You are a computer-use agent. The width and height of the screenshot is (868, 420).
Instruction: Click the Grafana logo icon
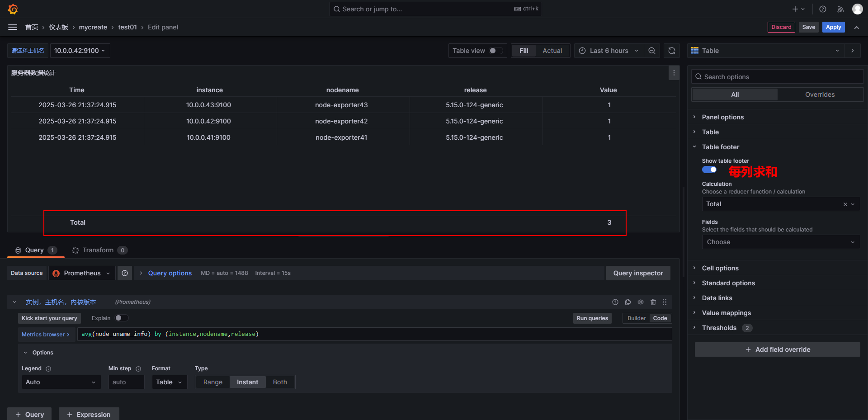point(13,9)
